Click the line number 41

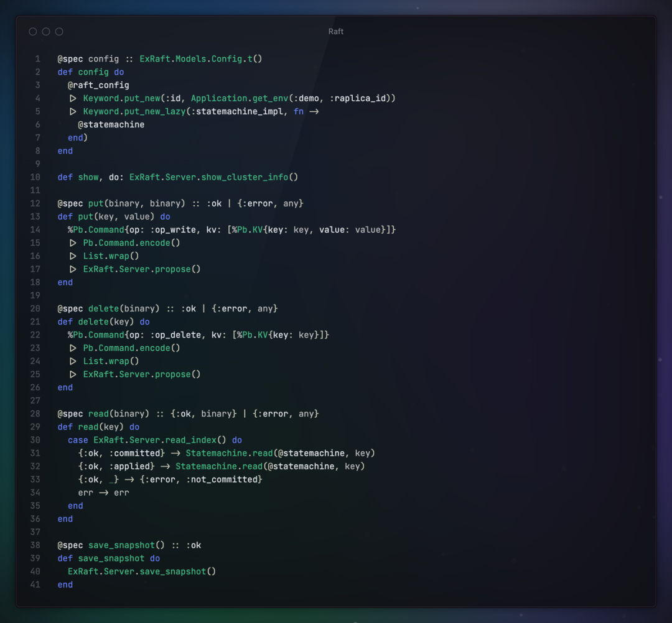pos(35,585)
